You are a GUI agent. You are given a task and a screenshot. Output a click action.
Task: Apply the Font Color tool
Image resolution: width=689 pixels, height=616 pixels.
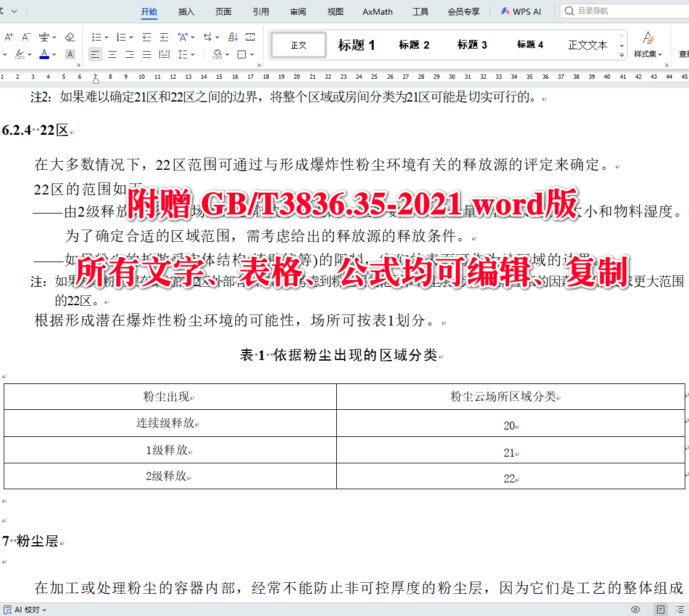pos(44,54)
